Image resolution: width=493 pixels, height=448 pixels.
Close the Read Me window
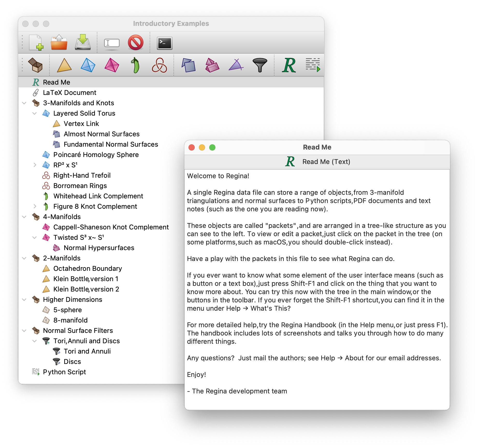[192, 147]
